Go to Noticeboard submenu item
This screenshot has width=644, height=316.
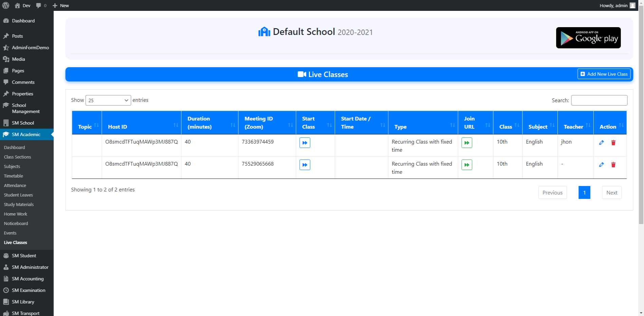tap(16, 223)
